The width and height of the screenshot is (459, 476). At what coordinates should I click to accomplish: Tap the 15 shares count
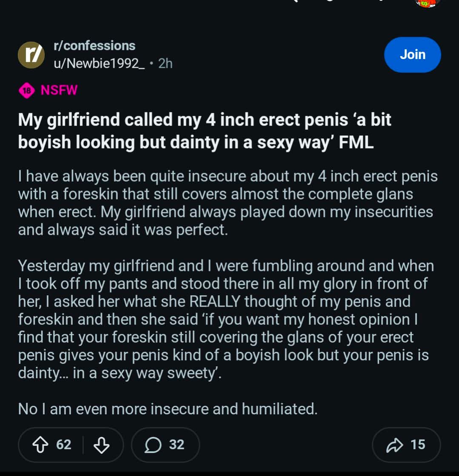click(418, 445)
